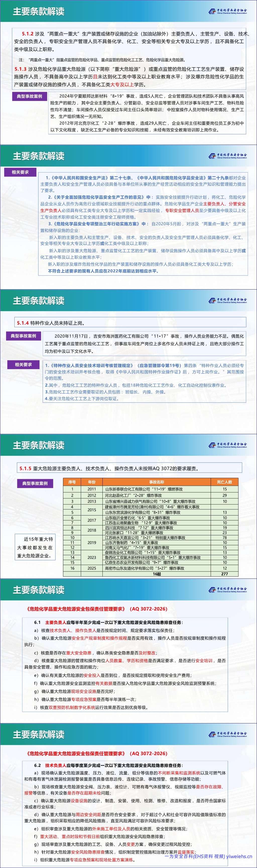Click the row 建省漳州市腾龙芳烃(漳州)有限公司
The width and height of the screenshot is (257, 868).
(151, 507)
